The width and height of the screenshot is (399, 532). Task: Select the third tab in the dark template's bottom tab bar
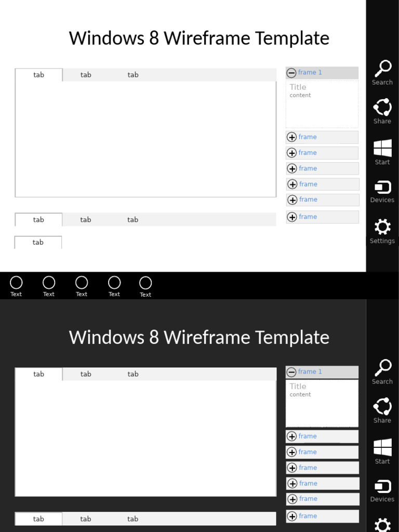point(132,519)
